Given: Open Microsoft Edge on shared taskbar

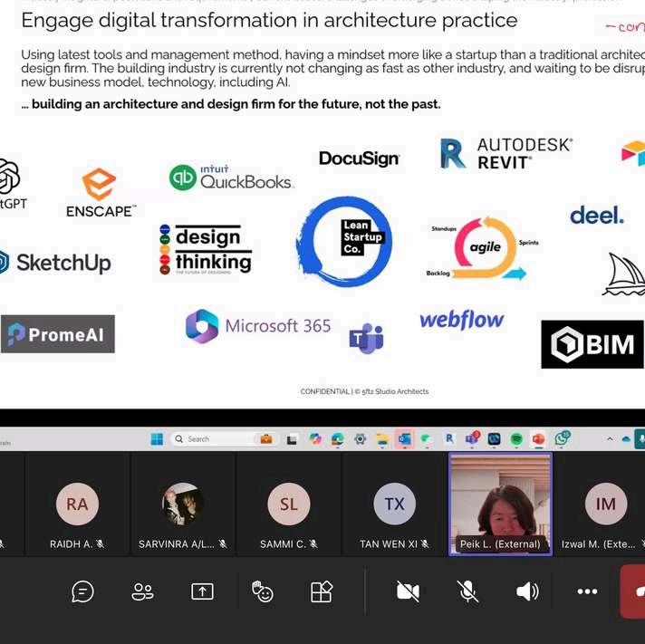Looking at the screenshot, I should (x=338, y=439).
